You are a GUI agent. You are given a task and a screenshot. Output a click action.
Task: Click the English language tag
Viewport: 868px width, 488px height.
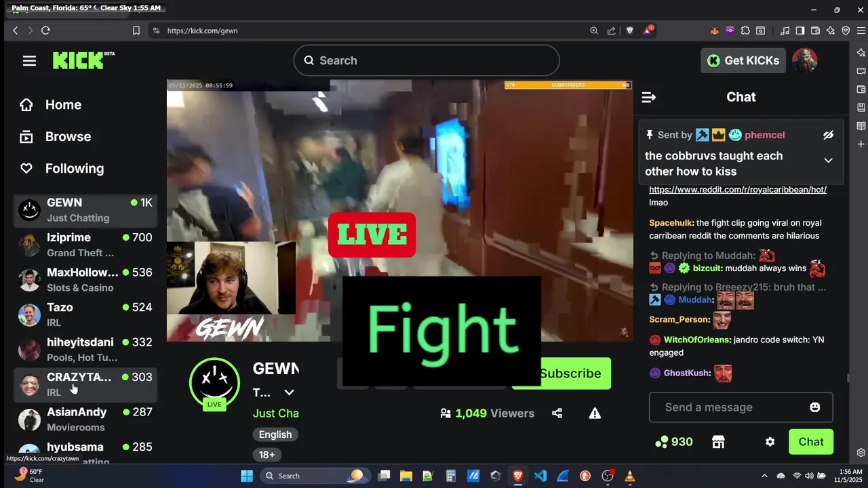(x=275, y=434)
